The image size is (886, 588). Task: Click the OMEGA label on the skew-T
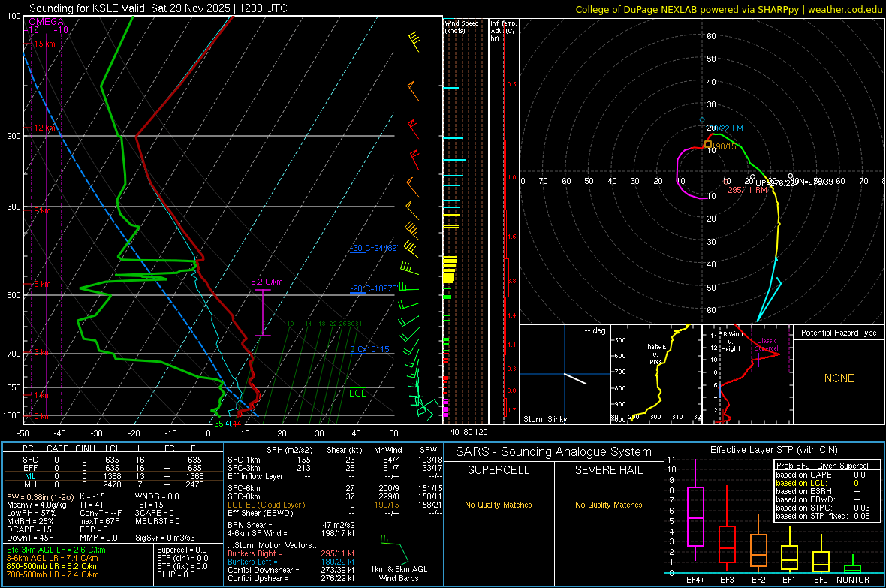pos(46,22)
